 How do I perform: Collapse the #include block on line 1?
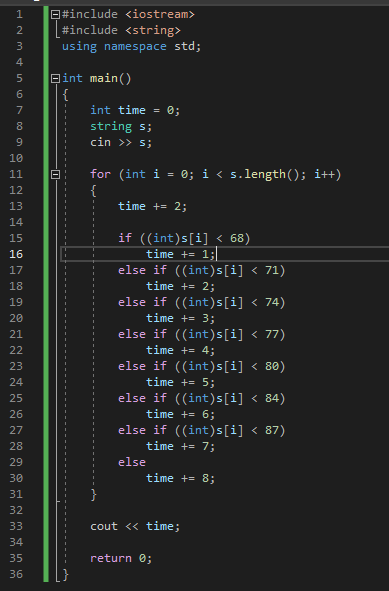click(55, 15)
